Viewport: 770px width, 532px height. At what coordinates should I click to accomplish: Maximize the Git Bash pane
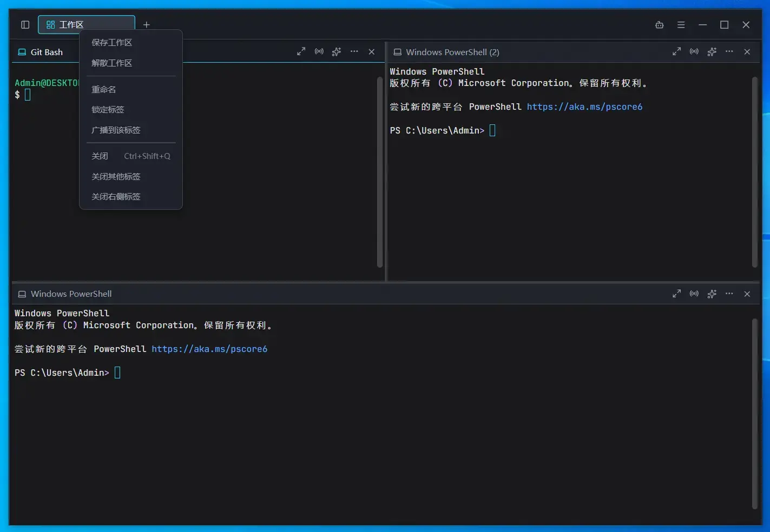(x=301, y=52)
